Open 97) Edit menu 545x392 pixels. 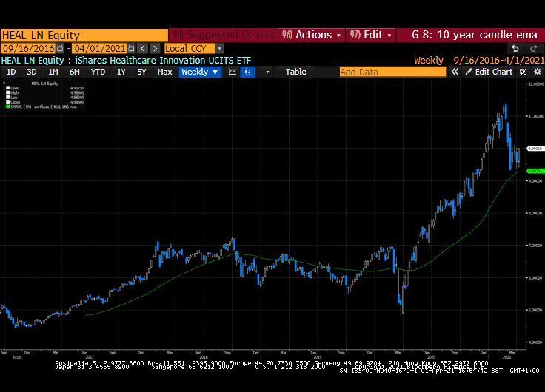tap(370, 35)
